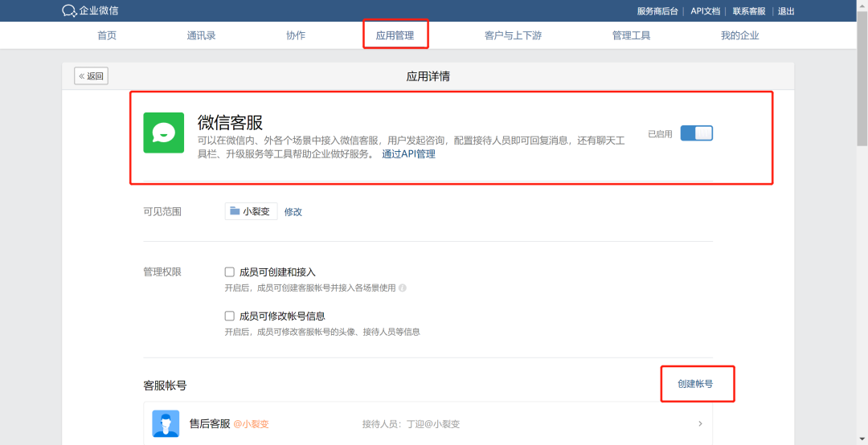Click the 返回 button
The image size is (868, 445).
point(92,76)
